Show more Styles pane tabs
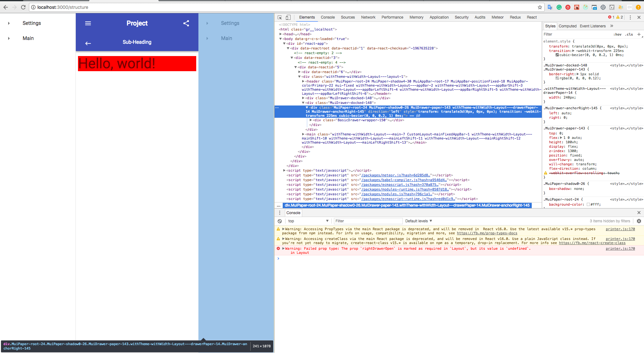Viewport: 644px width, 353px height. [x=612, y=26]
